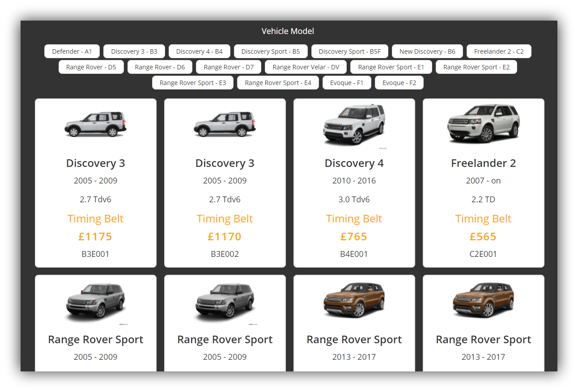578x392 pixels.
Task: Click the 2010 - 2016 year range
Action: [x=354, y=181]
